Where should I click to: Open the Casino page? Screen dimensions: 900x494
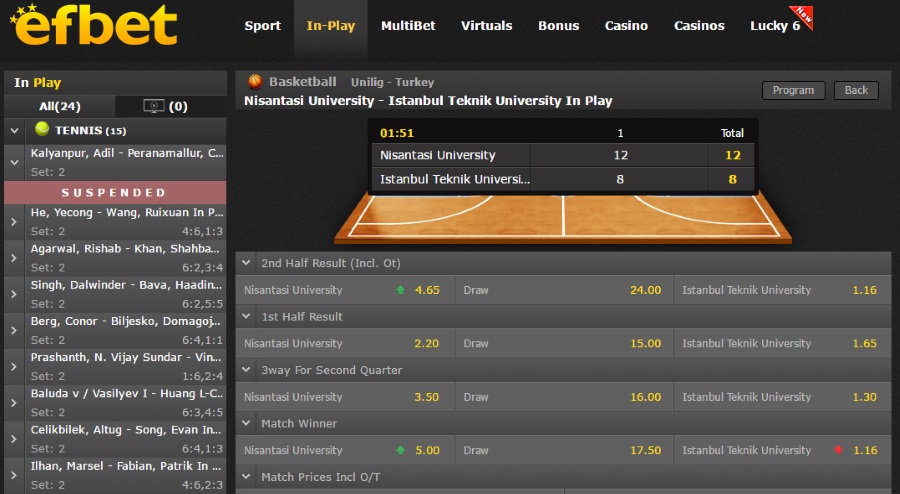tap(626, 26)
